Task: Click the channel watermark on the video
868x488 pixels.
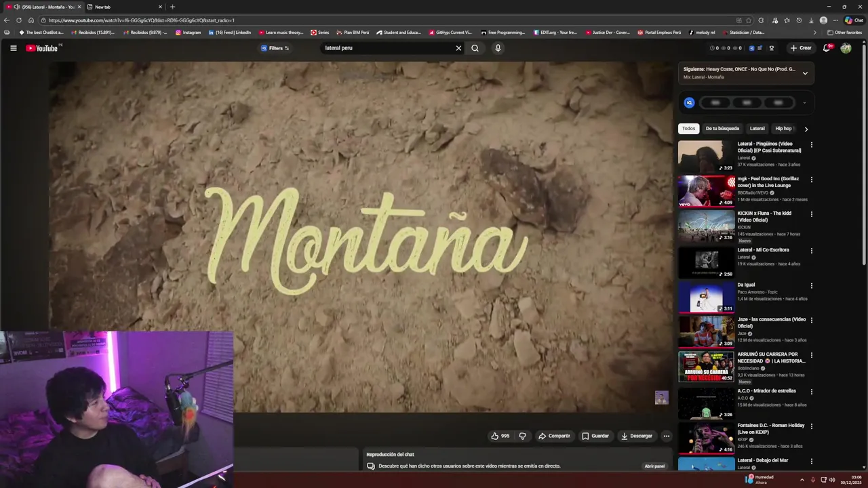Action: pos(661,398)
